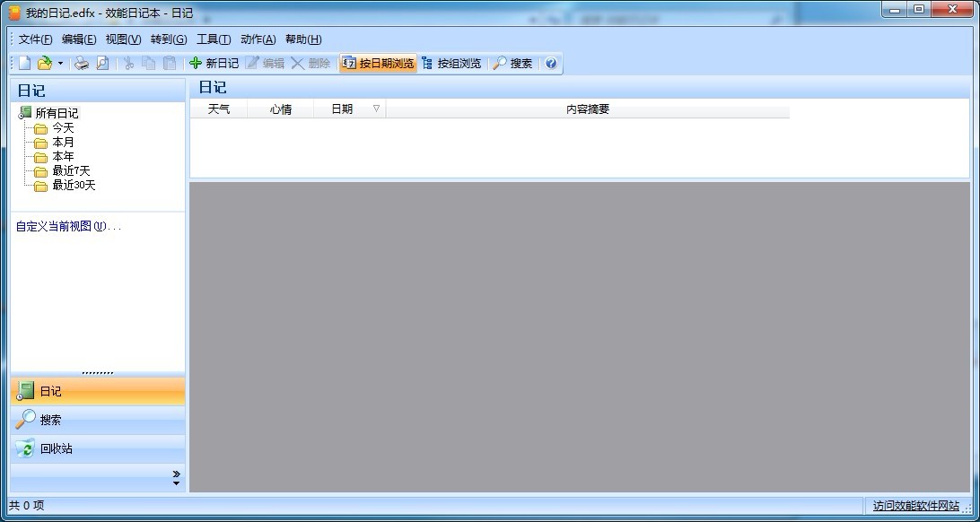Click the 搜索 magnifier toolbar button
This screenshot has width=980, height=522.
click(x=512, y=63)
